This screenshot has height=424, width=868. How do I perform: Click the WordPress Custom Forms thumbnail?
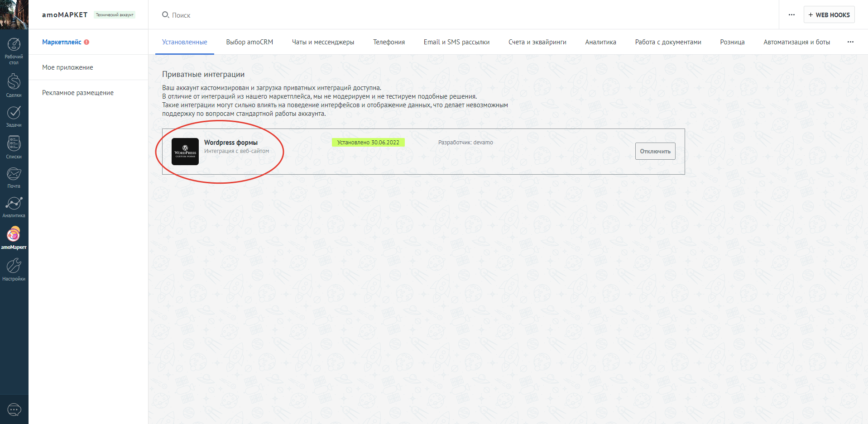(x=185, y=151)
